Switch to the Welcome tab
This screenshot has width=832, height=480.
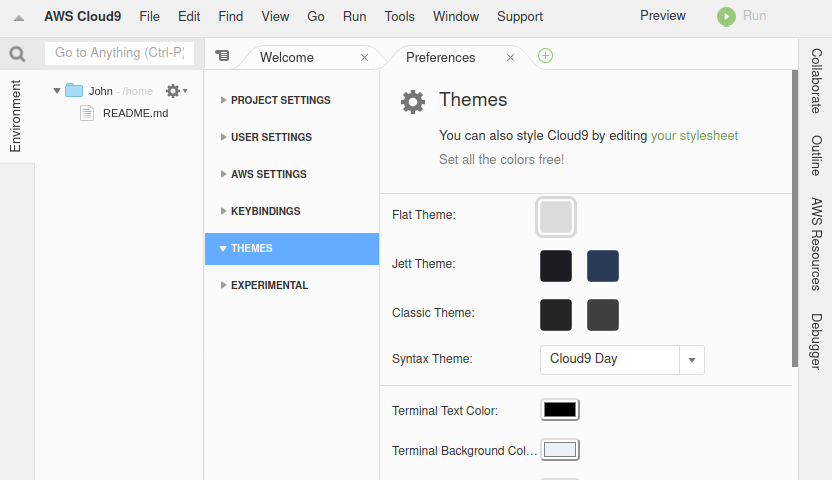coord(287,57)
